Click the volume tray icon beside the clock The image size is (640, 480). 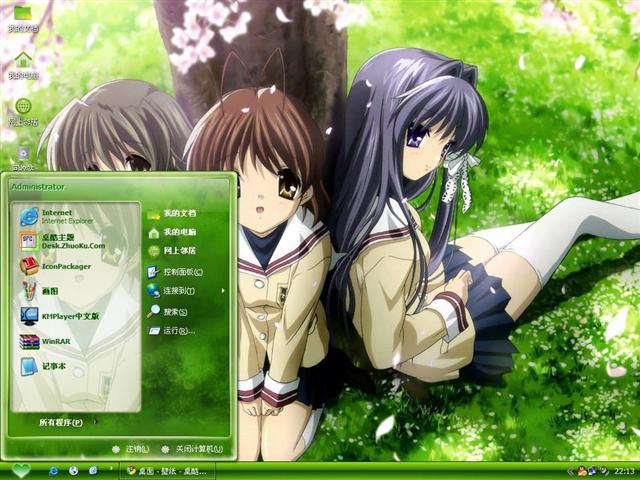click(x=603, y=471)
